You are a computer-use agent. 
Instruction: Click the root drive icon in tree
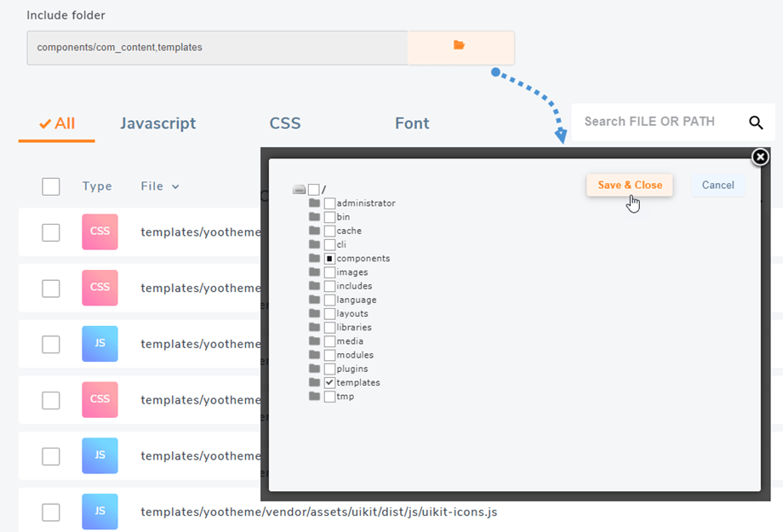299,189
